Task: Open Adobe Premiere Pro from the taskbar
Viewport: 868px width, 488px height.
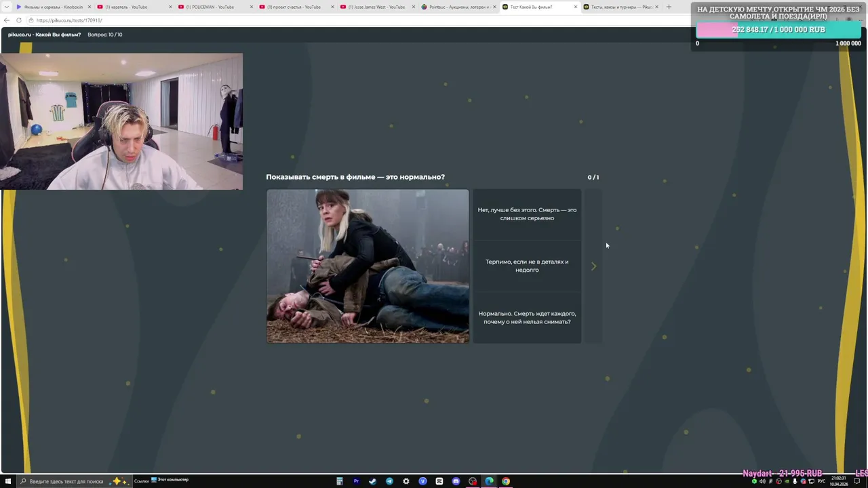Action: [356, 481]
